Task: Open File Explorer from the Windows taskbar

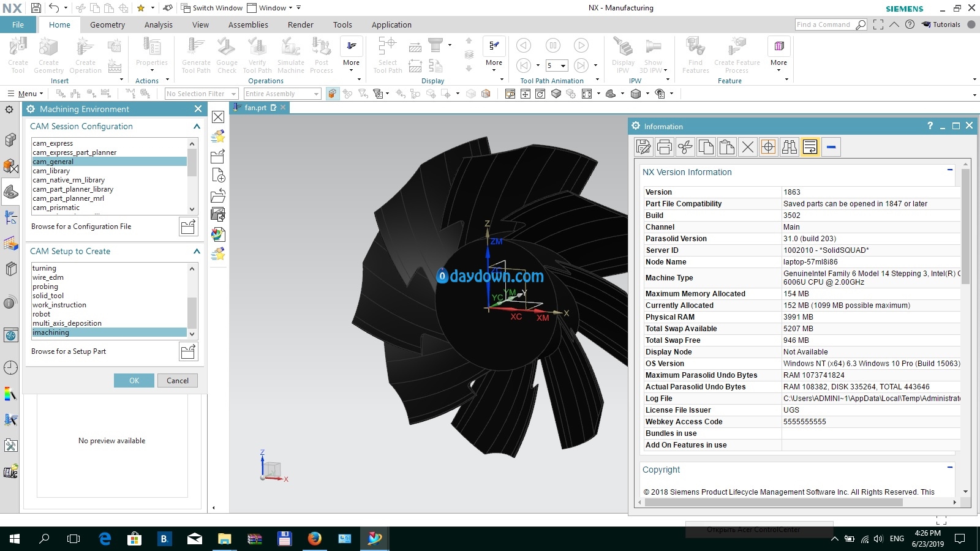Action: click(225, 539)
